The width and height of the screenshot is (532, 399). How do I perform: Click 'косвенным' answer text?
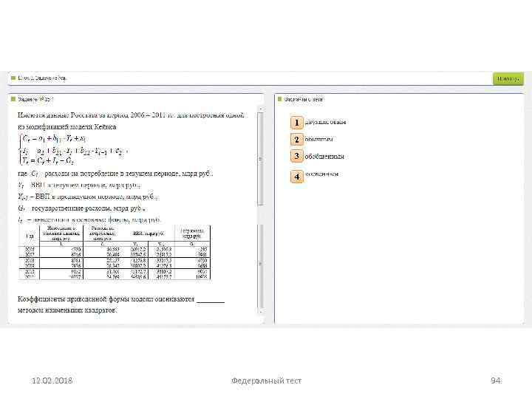321,174
